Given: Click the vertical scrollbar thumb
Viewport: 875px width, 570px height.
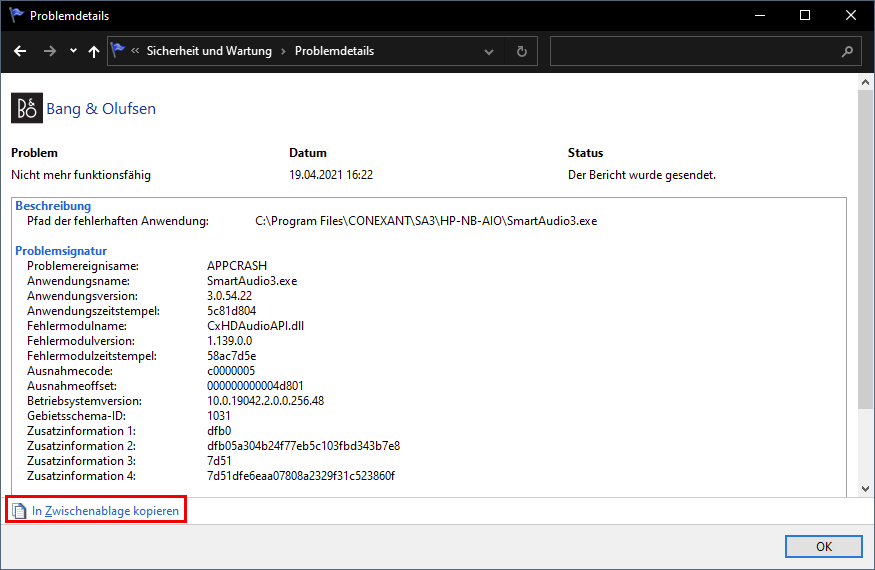Looking at the screenshot, I should pyautogui.click(x=866, y=249).
